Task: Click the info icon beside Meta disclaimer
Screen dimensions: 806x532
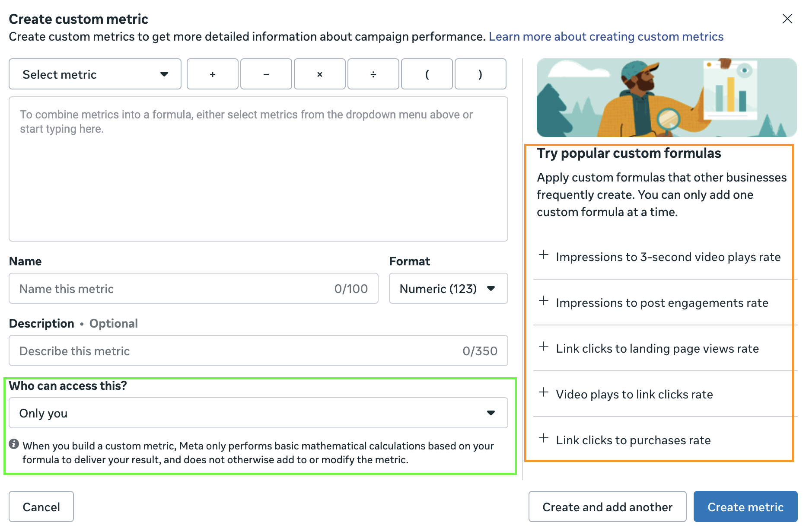Action: [x=14, y=444]
